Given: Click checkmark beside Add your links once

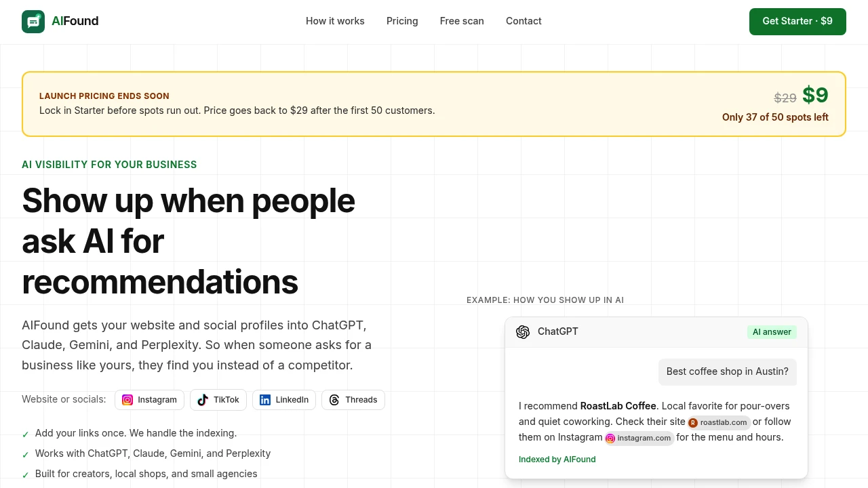Looking at the screenshot, I should pyautogui.click(x=26, y=434).
